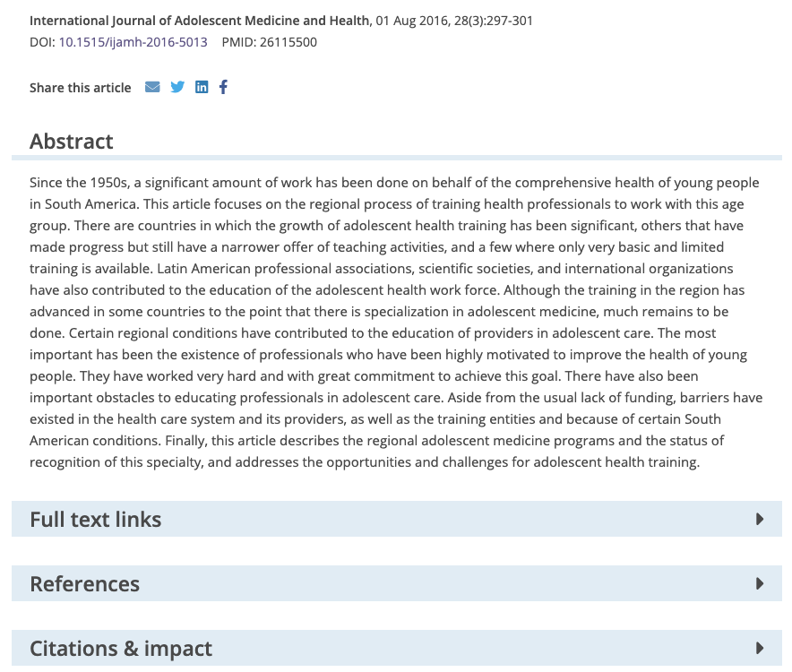Share the article via the email icon
The width and height of the screenshot is (792, 672).
tap(152, 87)
